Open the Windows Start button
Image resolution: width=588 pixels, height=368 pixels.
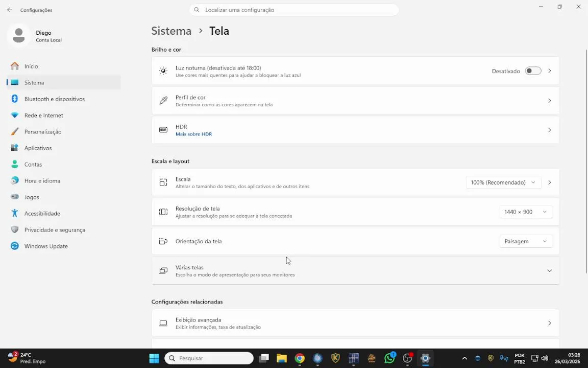(x=154, y=358)
